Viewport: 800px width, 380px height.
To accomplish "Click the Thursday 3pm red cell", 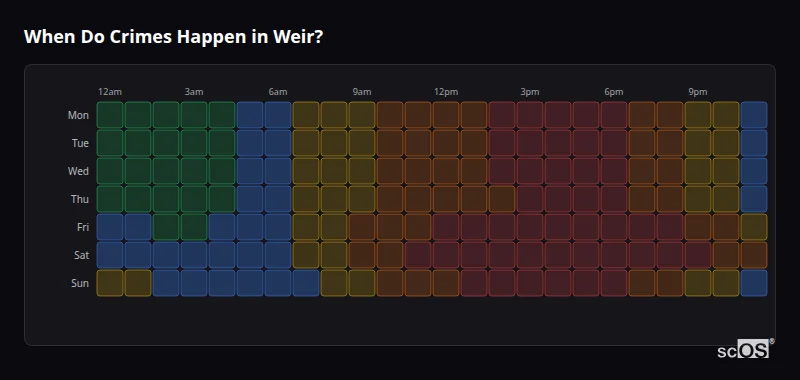I will [530, 199].
